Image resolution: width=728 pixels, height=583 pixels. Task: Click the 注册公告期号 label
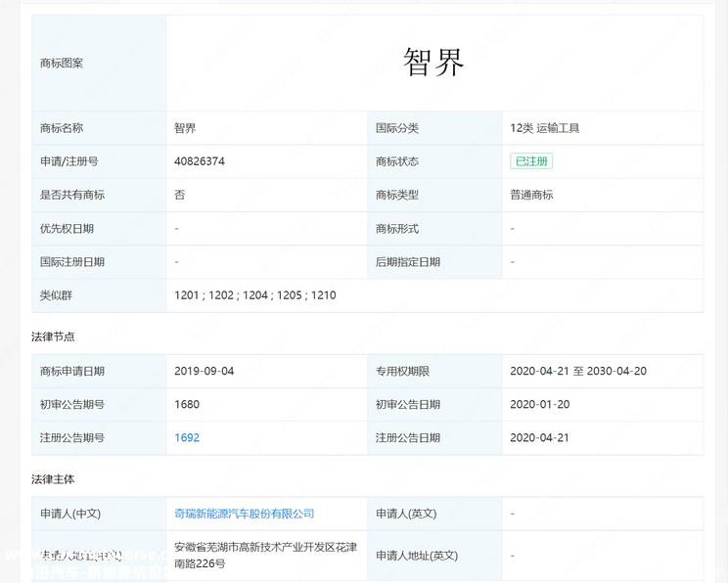tap(72, 437)
